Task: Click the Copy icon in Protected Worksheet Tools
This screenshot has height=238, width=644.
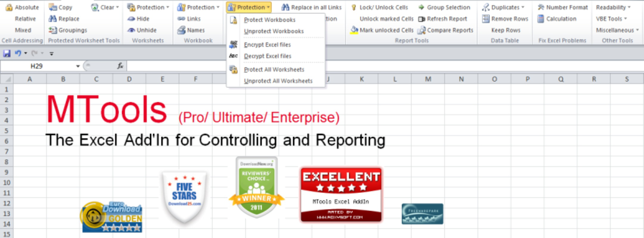Action: click(53, 7)
